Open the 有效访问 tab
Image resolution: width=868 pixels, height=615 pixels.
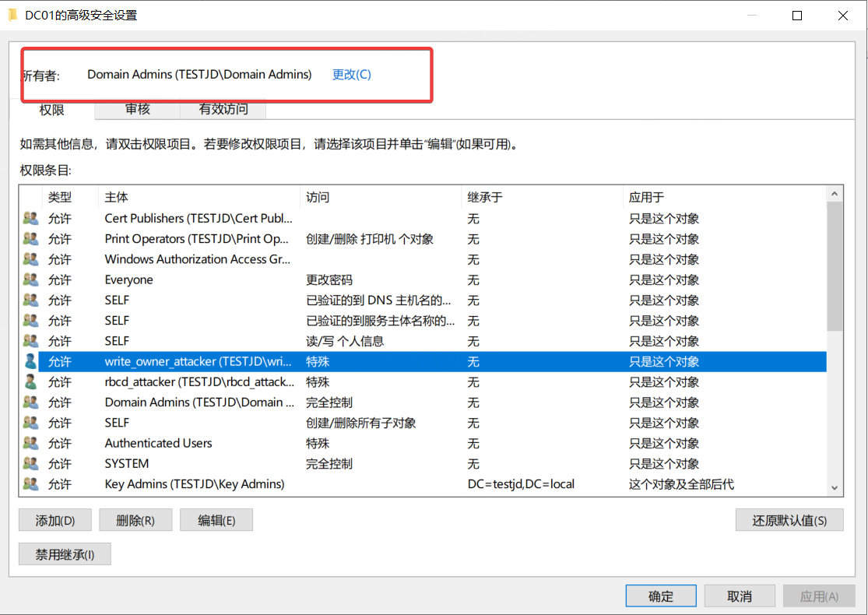pyautogui.click(x=223, y=109)
